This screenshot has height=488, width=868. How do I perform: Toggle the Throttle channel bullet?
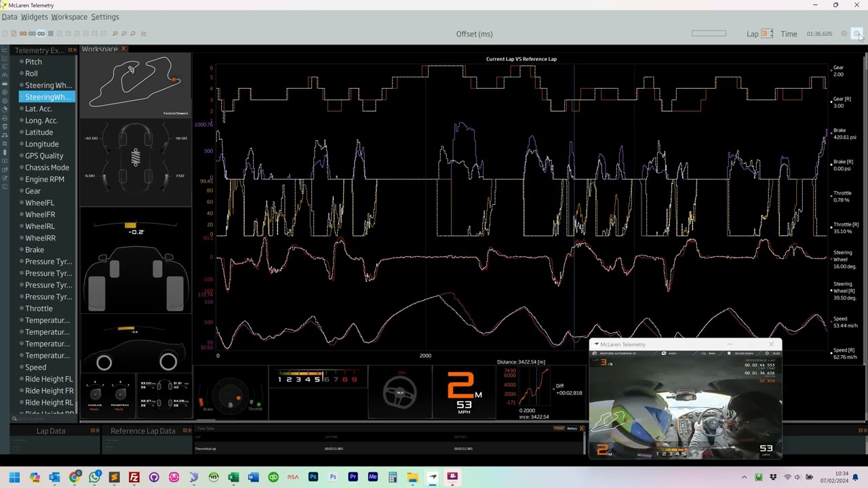[22, 308]
